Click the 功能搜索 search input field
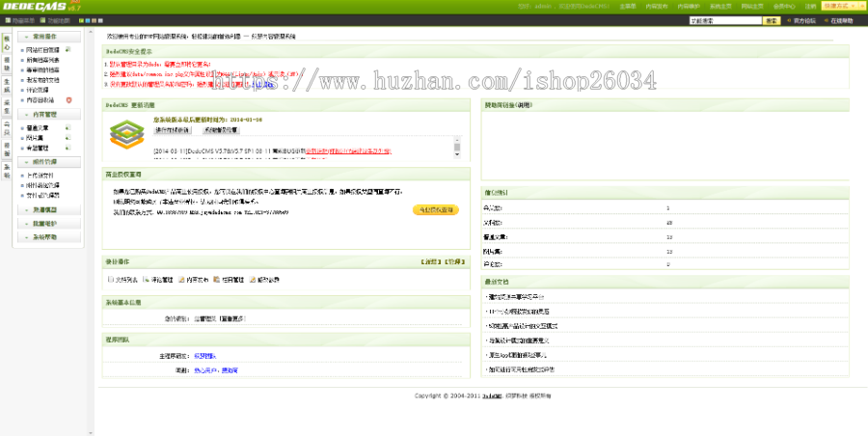868x436 pixels. coord(725,20)
